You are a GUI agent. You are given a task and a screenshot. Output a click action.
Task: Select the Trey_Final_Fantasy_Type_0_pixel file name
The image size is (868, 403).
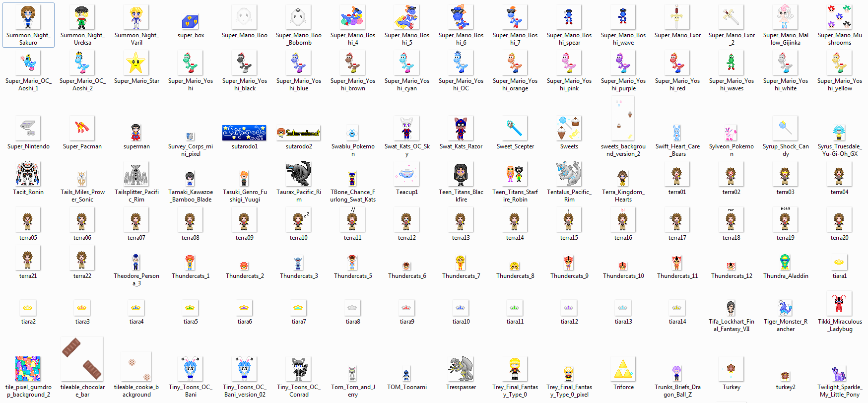[x=569, y=391]
